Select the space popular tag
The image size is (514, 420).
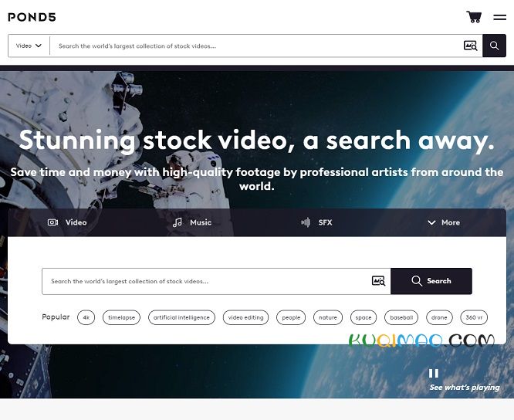364,317
